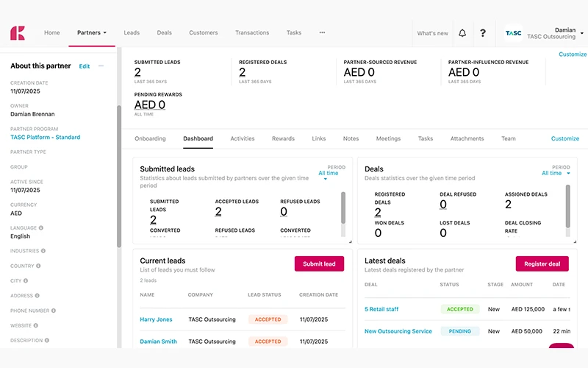Image resolution: width=588 pixels, height=368 pixels.
Task: Click the help question mark icon
Action: click(x=483, y=33)
